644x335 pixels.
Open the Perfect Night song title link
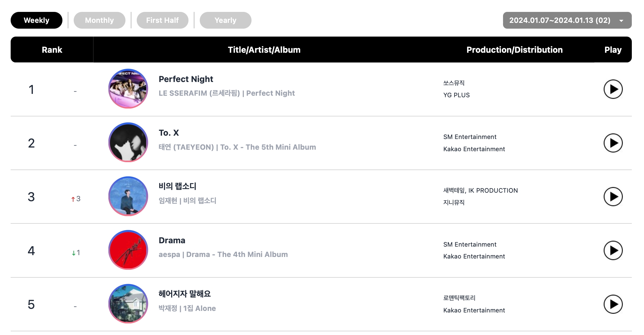186,79
